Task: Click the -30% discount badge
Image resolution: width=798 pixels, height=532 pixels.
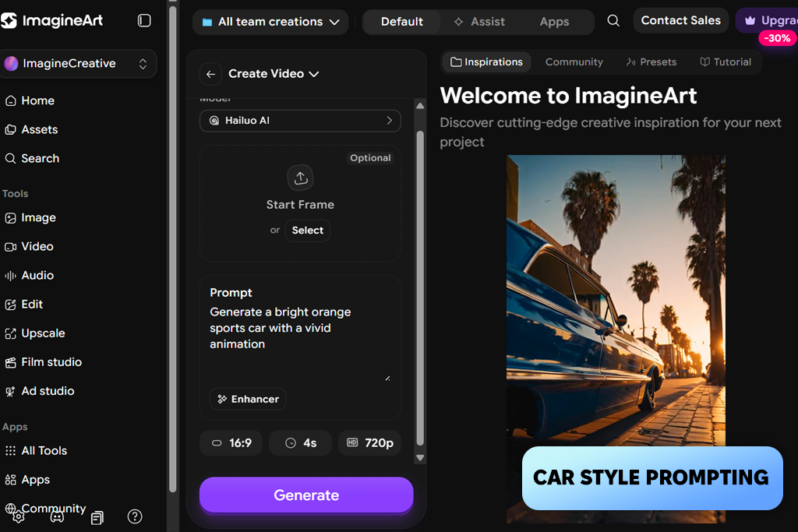Action: [x=777, y=38]
